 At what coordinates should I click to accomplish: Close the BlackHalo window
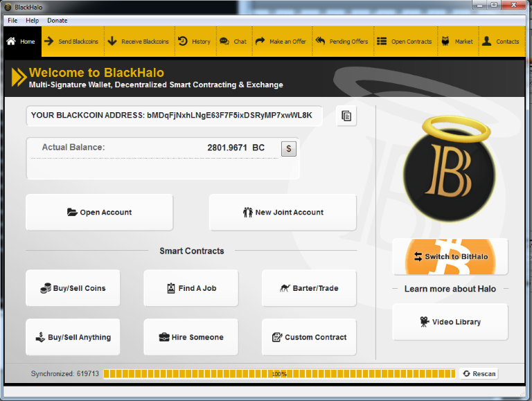(514, 5)
